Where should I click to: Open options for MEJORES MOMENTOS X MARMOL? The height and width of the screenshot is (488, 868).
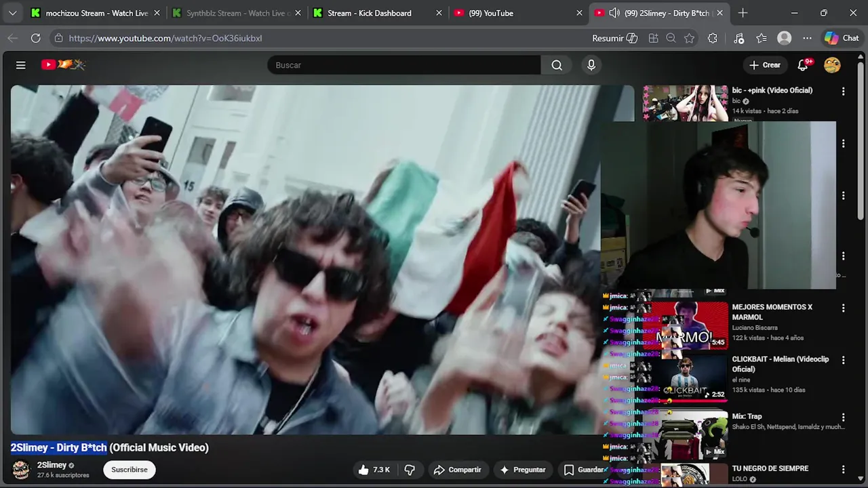coord(844,308)
